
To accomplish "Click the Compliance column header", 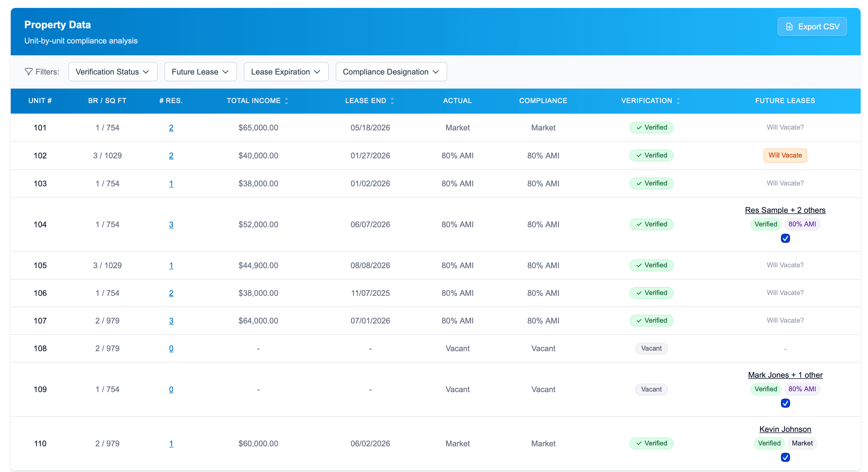I will 543,101.
